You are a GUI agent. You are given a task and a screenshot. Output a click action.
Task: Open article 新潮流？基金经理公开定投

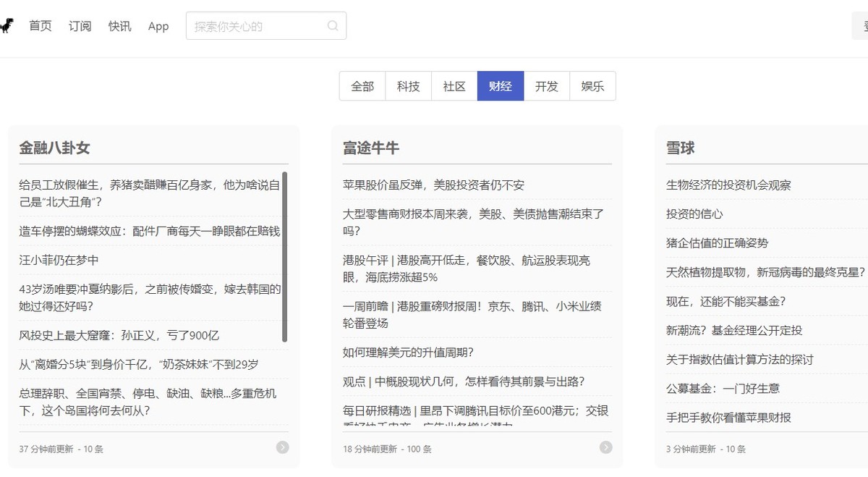pyautogui.click(x=734, y=329)
